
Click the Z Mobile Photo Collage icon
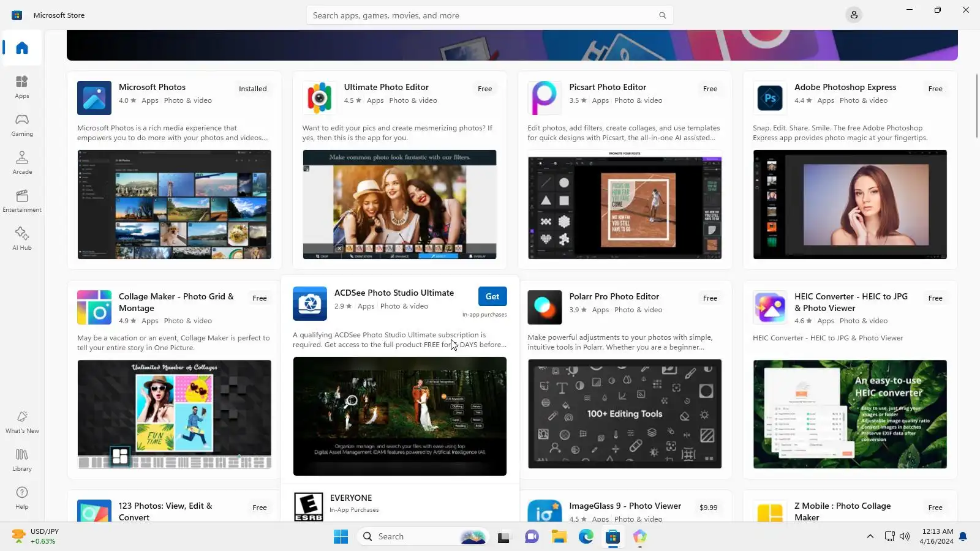(770, 511)
